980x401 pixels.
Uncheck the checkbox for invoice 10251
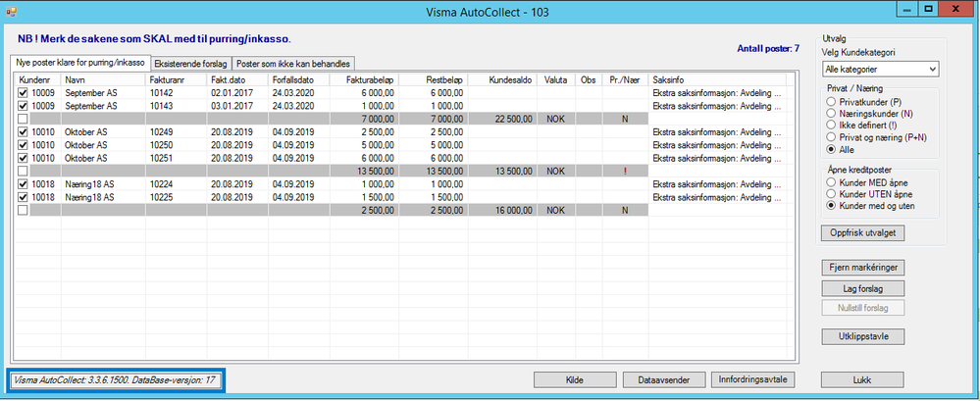point(23,158)
